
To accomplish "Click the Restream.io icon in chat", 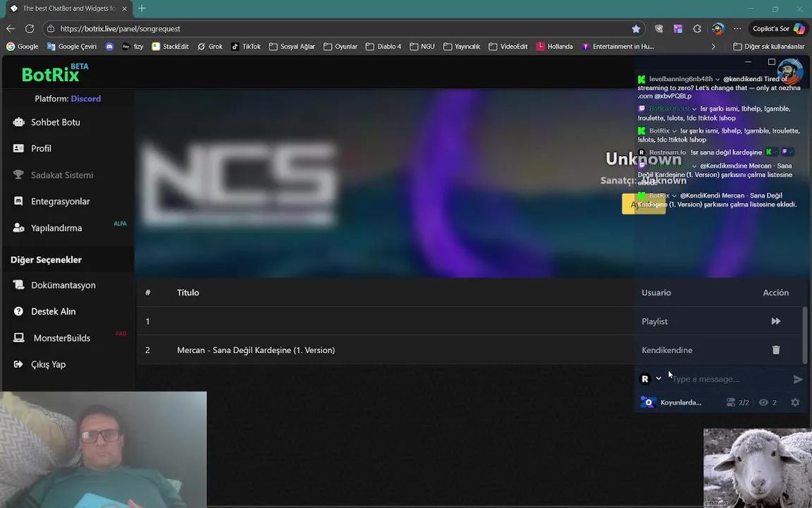I will coord(641,152).
